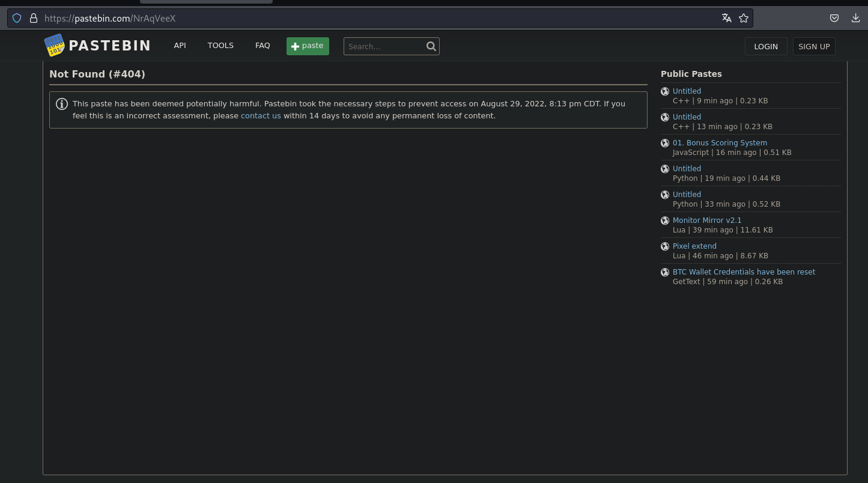Viewport: 868px width, 483px height.
Task: Create a new paste with green button
Action: (x=308, y=46)
